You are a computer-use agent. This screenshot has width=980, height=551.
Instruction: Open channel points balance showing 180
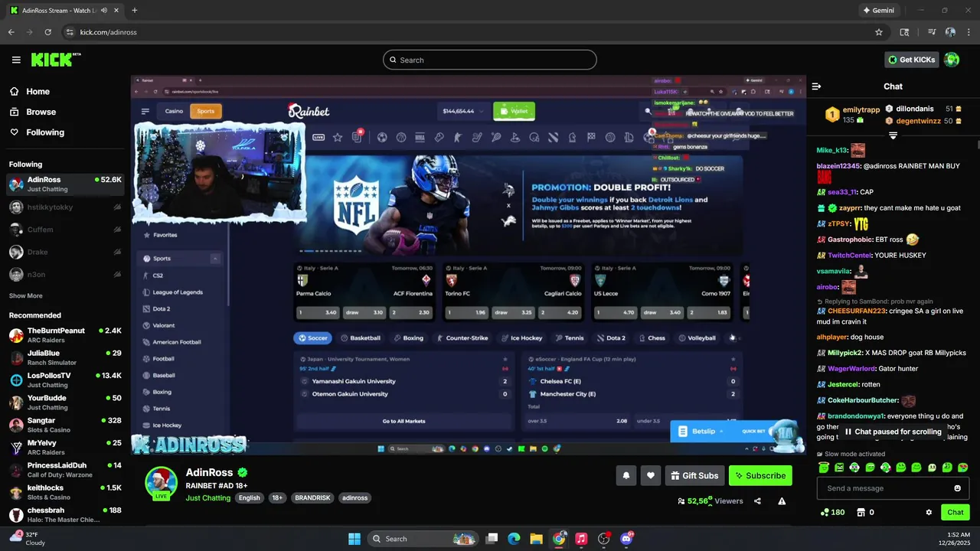[x=832, y=512]
